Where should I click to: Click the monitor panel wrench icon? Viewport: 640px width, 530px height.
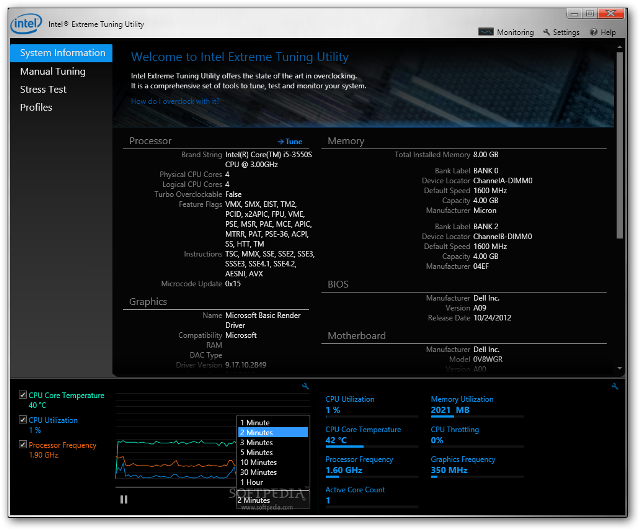pos(615,386)
